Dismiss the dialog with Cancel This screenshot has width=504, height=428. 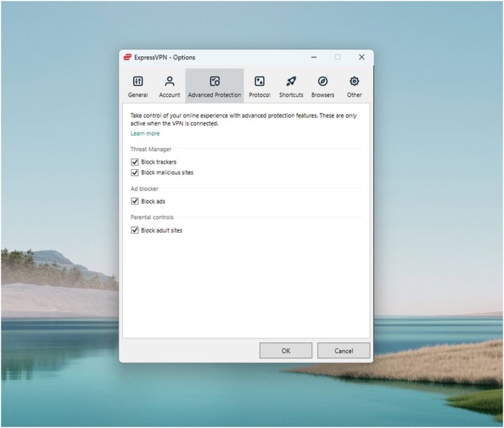coord(343,350)
